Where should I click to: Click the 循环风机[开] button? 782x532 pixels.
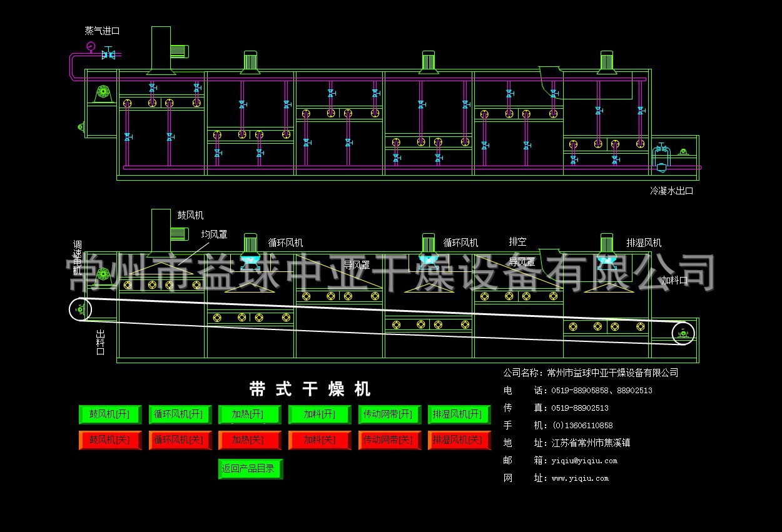point(180,414)
